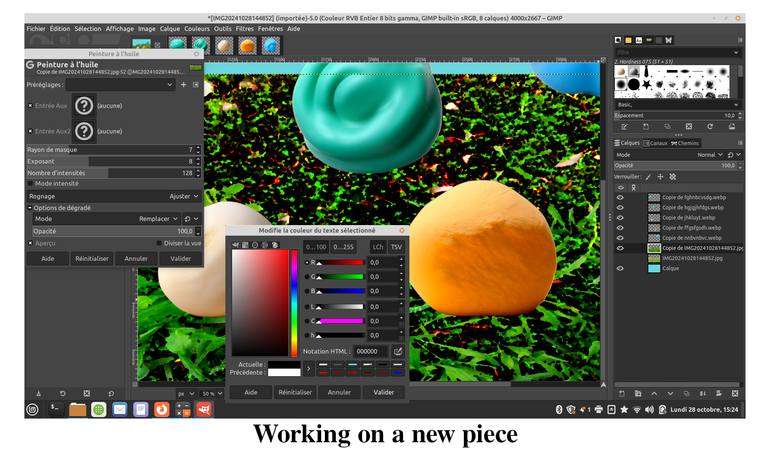Add a new preset with plus icon

(x=183, y=85)
